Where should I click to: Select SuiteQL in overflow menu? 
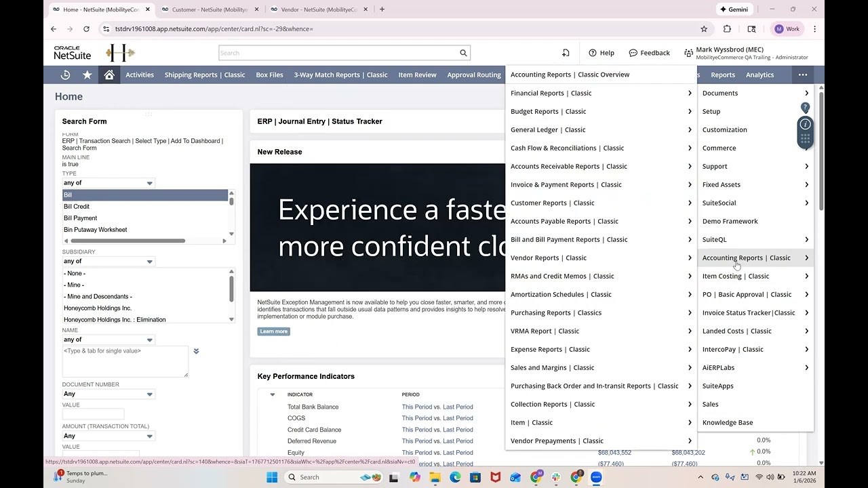755,239
